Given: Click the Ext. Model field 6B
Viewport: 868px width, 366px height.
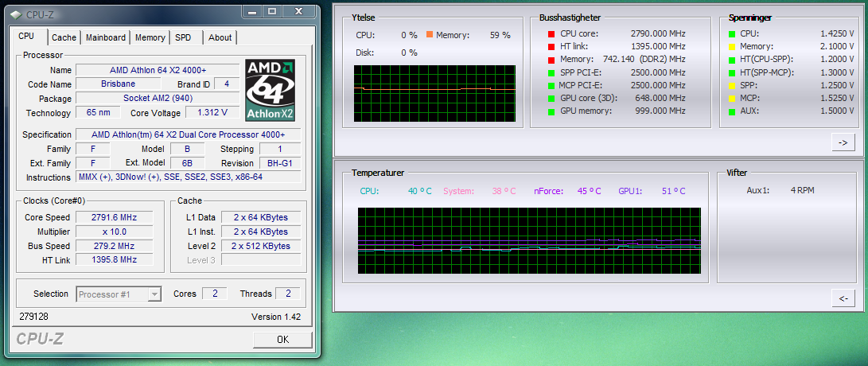Looking at the screenshot, I should click(187, 163).
